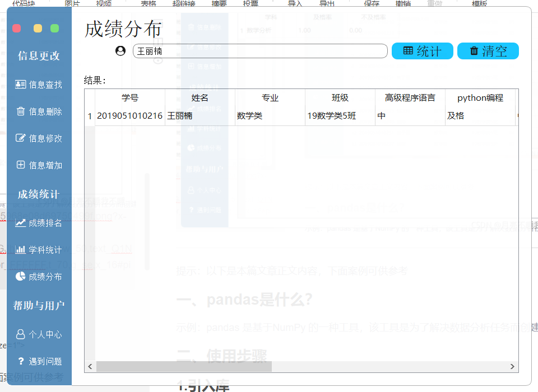Click 模版 in the background editor toolbar

480,3
